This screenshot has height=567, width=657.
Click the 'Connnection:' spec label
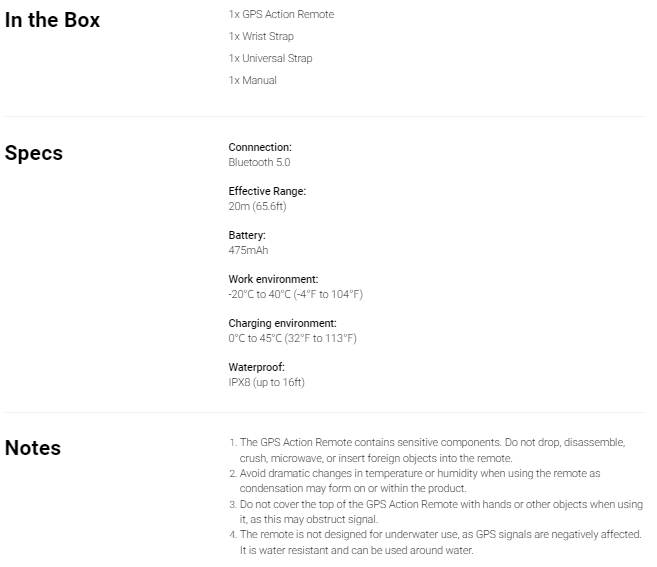[260, 147]
